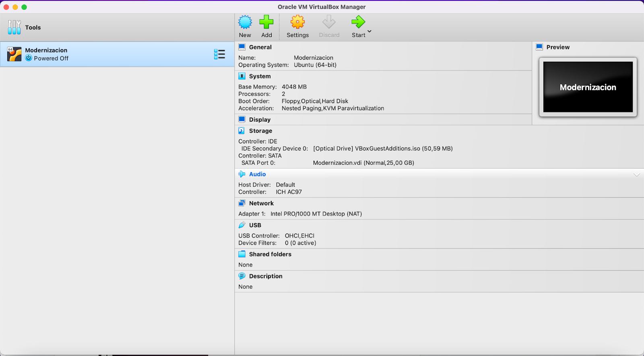Open the Network section header

[261, 203]
